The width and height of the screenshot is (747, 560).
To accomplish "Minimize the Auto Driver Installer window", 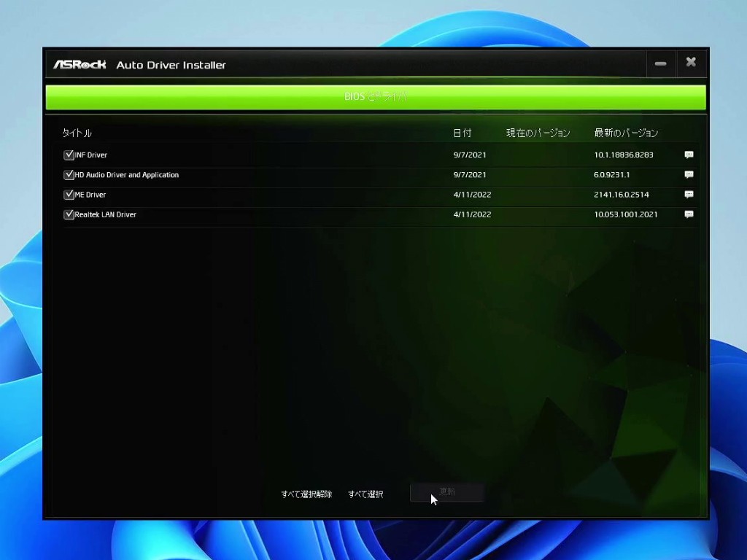I will coord(660,63).
